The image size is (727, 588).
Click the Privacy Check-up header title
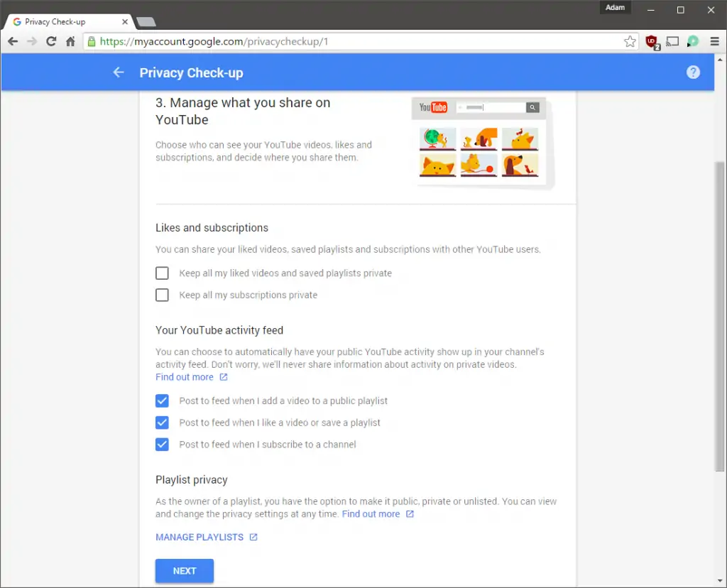(192, 73)
